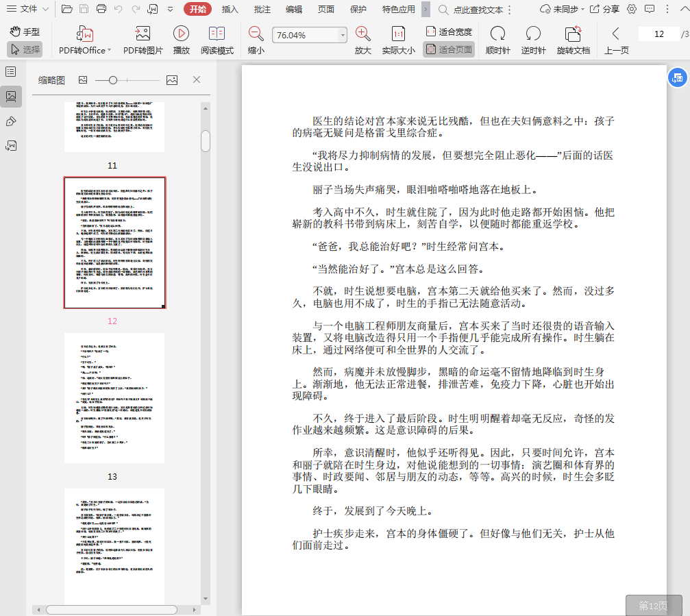Image resolution: width=690 pixels, height=616 pixels.
Task: Rotate page 顺时针 clockwise
Action: [x=497, y=40]
